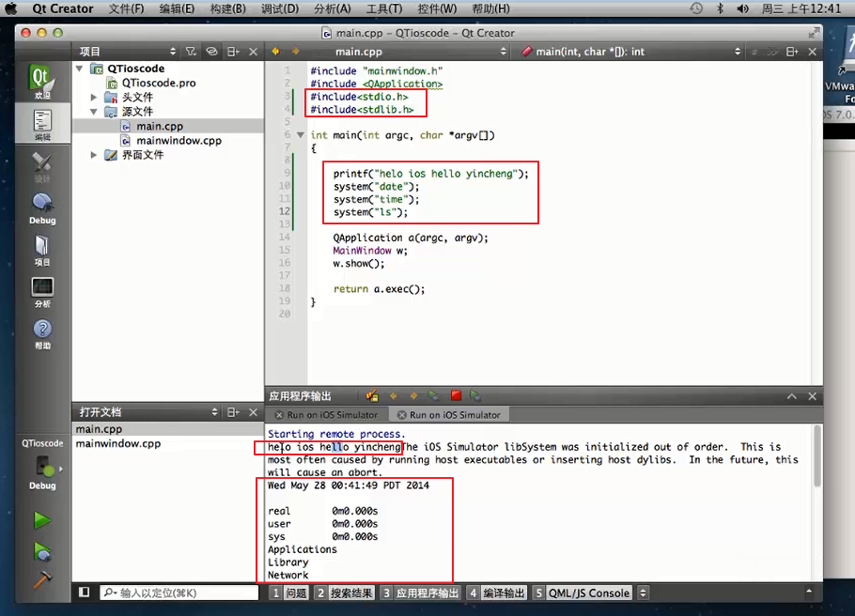The image size is (855, 616).
Task: Attach debugger to running application icon
Action: 475,395
